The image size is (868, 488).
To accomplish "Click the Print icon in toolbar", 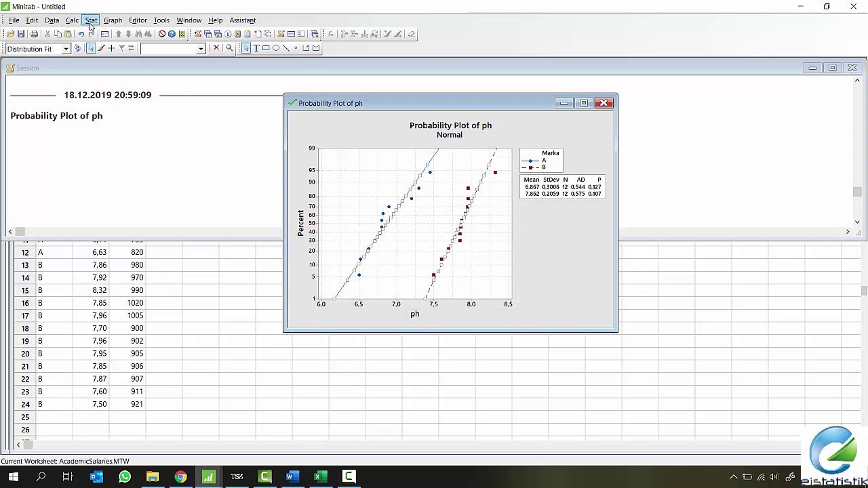I will click(34, 34).
